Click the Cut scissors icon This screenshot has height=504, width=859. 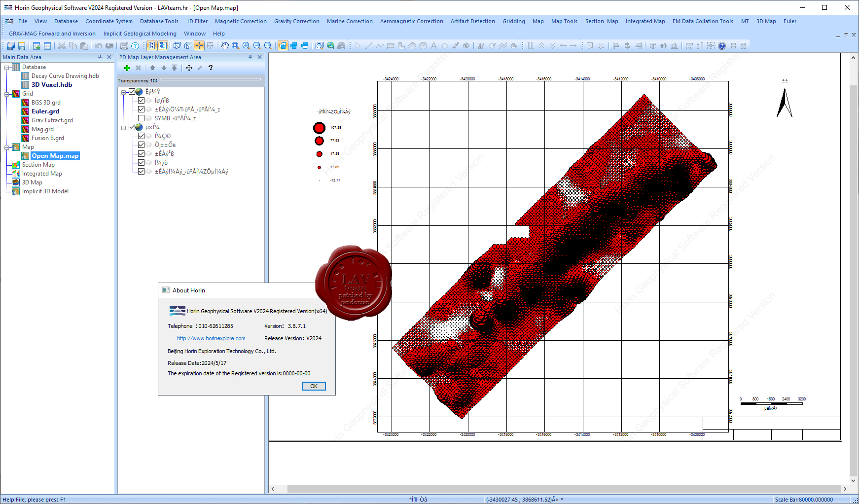(62, 46)
